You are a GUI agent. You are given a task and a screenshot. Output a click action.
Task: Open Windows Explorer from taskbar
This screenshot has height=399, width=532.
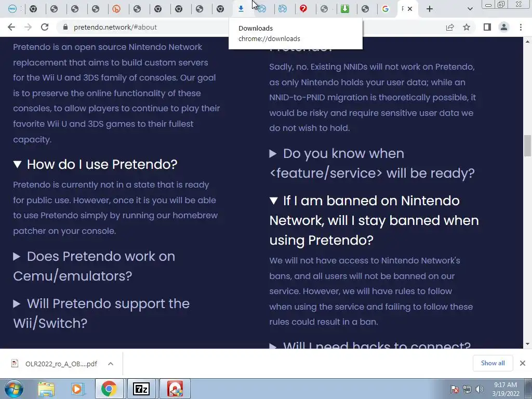(x=46, y=389)
